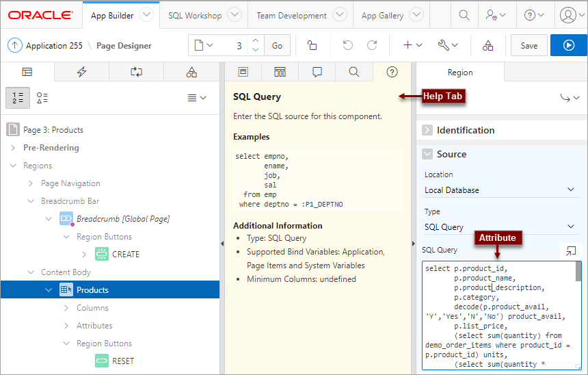Select the Help tab question mark

click(x=392, y=72)
